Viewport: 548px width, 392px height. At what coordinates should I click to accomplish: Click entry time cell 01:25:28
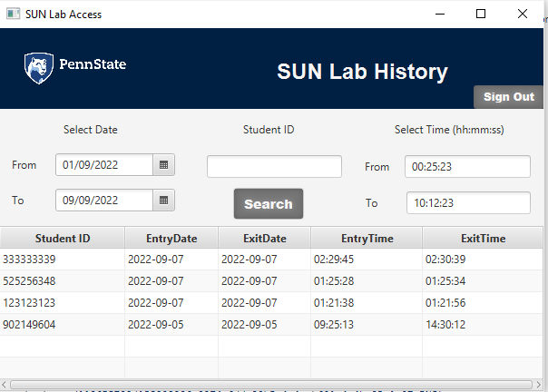pyautogui.click(x=367, y=280)
